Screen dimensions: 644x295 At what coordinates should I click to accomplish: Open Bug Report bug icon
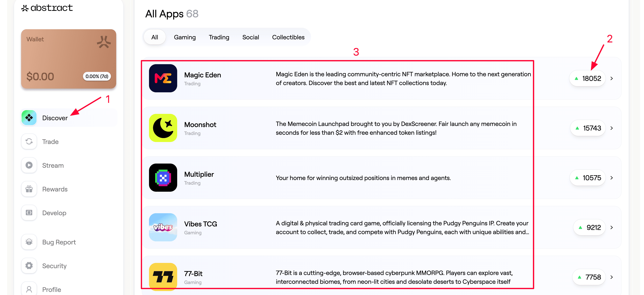click(29, 242)
